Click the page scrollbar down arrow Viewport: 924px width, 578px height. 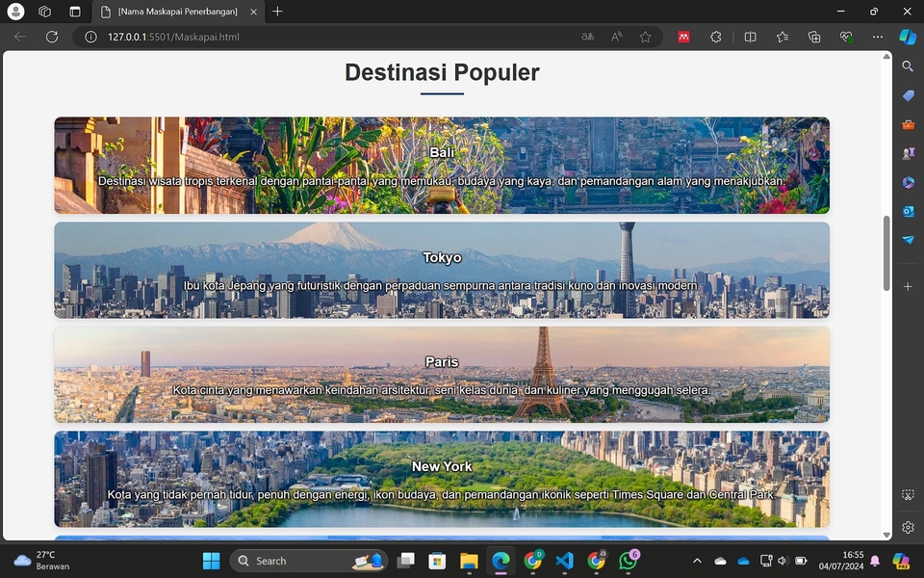click(x=886, y=535)
